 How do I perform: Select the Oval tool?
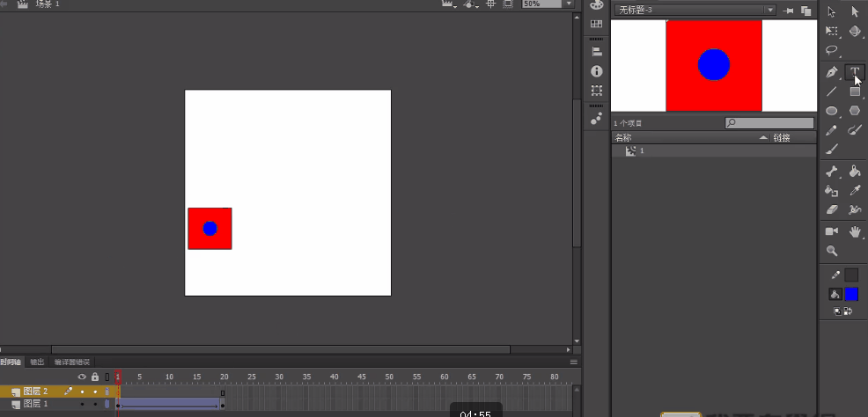tap(831, 111)
